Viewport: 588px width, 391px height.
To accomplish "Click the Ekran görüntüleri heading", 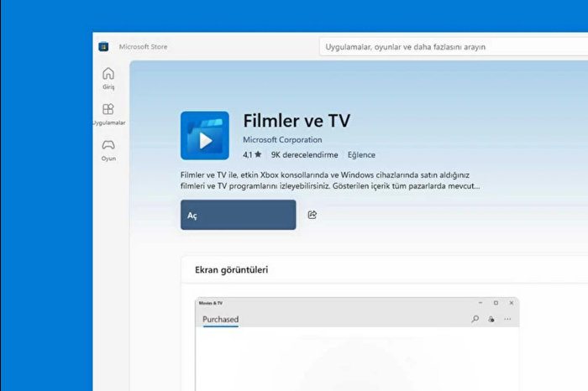I will [231, 269].
